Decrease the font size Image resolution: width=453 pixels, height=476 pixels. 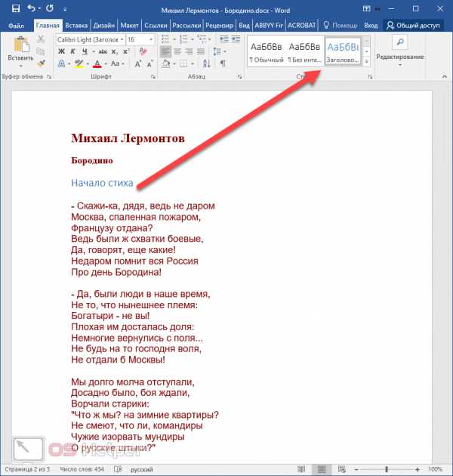pos(149,63)
